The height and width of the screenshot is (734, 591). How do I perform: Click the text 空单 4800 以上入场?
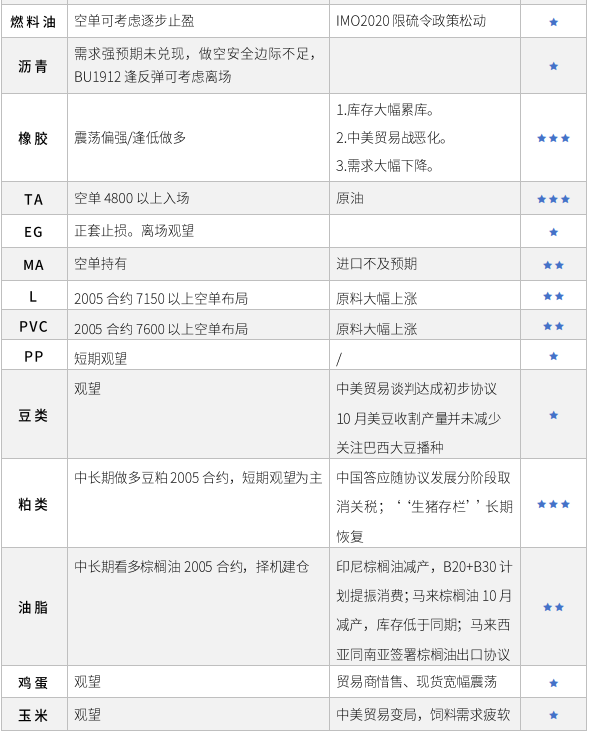pyautogui.click(x=132, y=198)
